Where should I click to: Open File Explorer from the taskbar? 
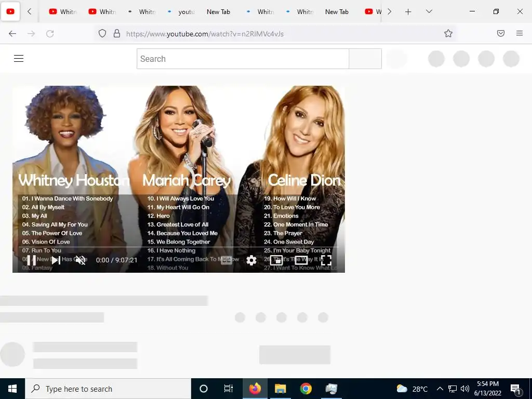pos(280,389)
